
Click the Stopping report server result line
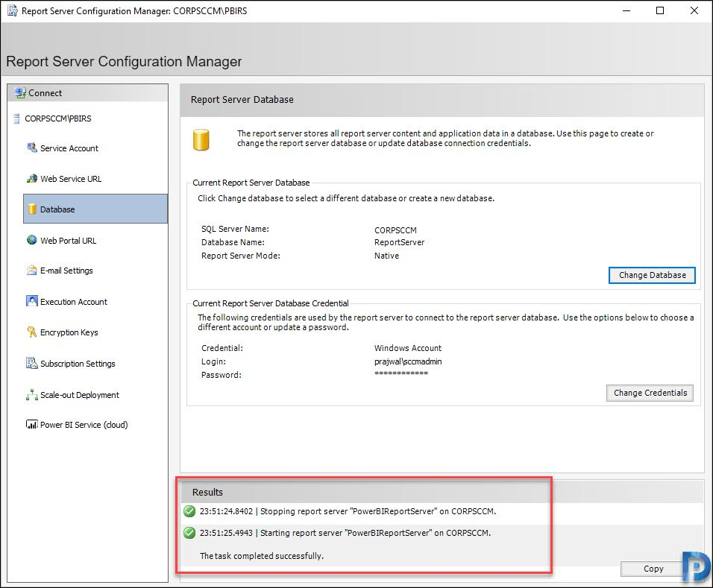tap(348, 511)
